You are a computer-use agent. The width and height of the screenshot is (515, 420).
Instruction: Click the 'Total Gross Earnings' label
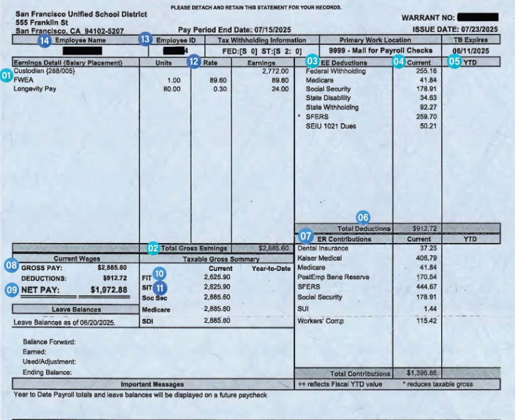pos(194,248)
